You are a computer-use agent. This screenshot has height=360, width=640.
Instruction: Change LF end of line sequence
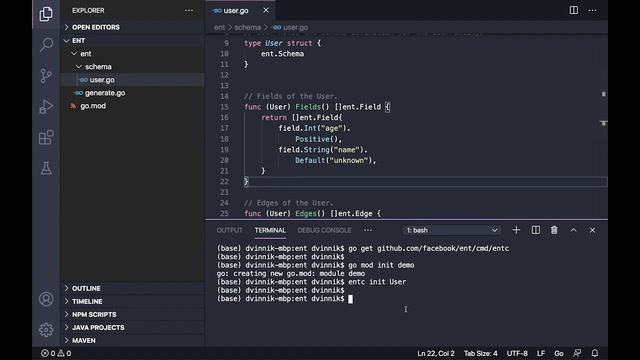[x=540, y=353]
